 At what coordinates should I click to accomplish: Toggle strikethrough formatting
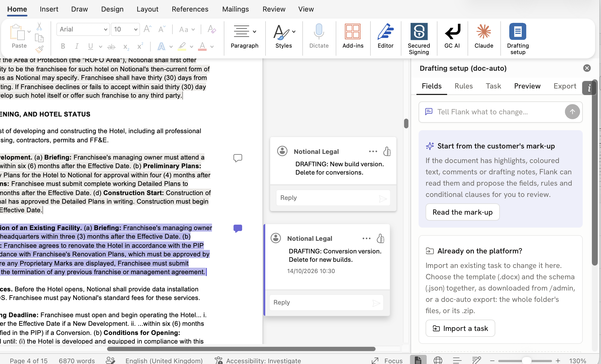click(111, 47)
